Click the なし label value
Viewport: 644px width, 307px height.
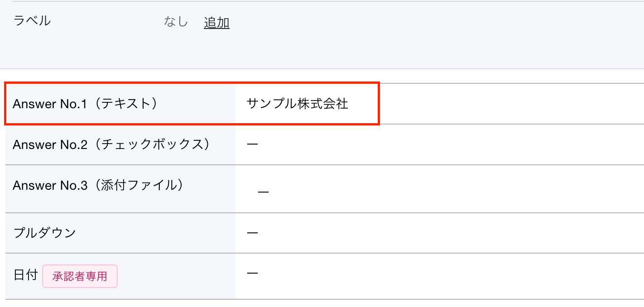[x=176, y=22]
